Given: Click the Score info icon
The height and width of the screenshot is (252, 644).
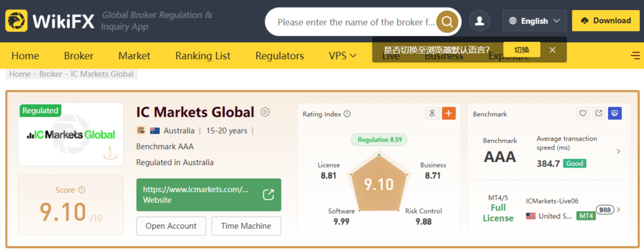Looking at the screenshot, I should click(81, 190).
